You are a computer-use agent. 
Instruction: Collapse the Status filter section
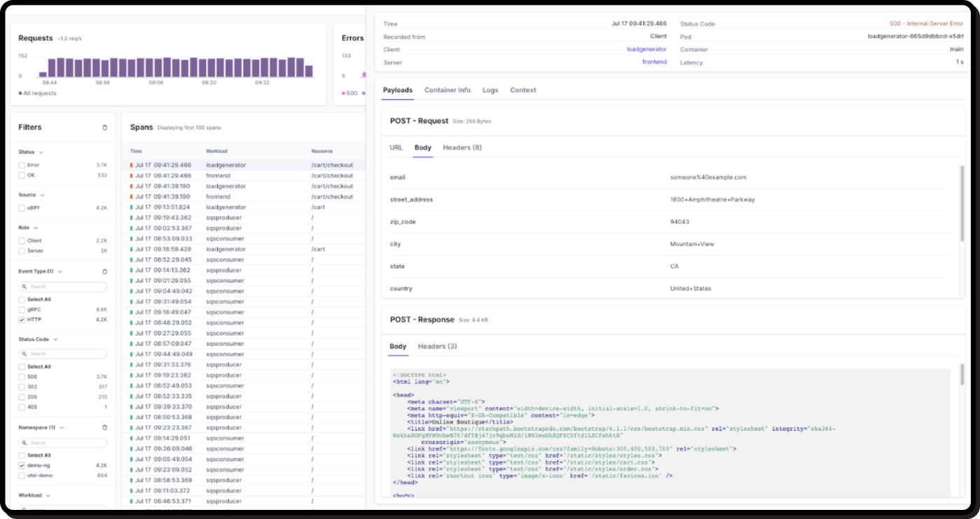[41, 152]
